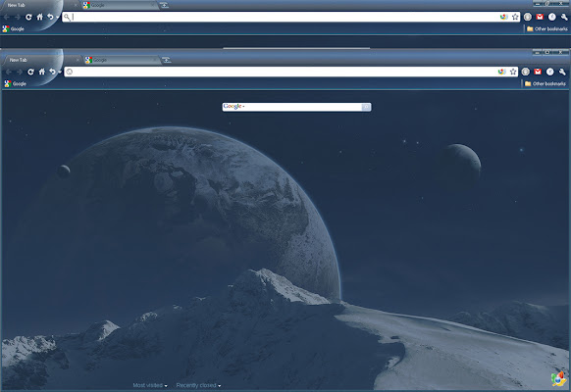Close Google tab in lower window

[154, 60]
